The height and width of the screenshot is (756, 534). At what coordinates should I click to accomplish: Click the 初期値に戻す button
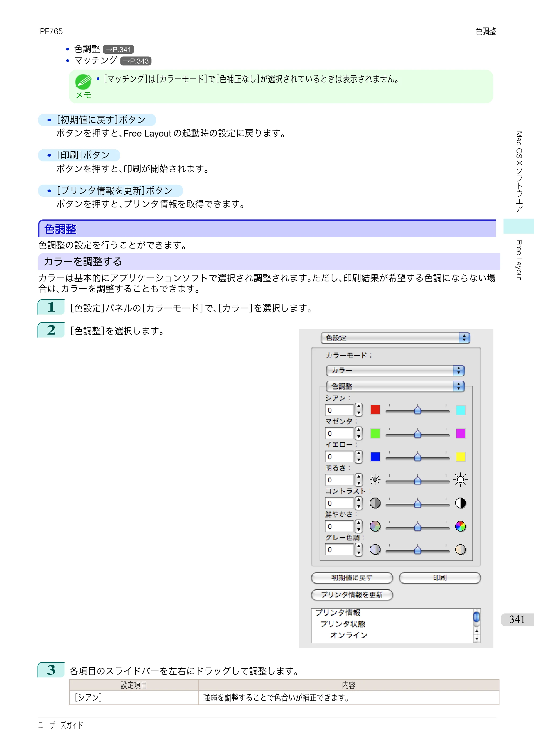click(352, 578)
